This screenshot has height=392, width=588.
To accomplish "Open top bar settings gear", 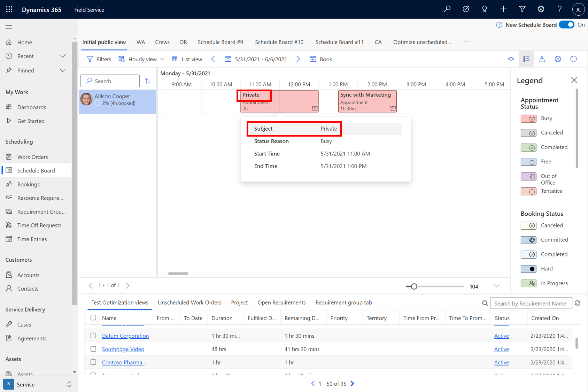I will point(541,9).
